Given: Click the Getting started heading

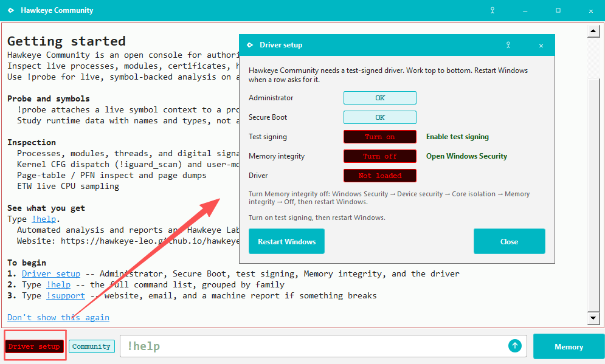Looking at the screenshot, I should coord(66,41).
